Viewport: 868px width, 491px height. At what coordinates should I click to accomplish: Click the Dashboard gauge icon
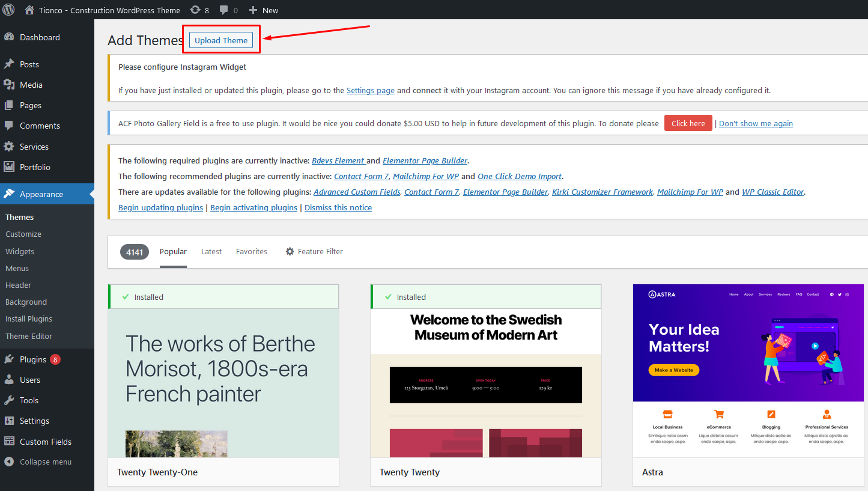coord(9,37)
